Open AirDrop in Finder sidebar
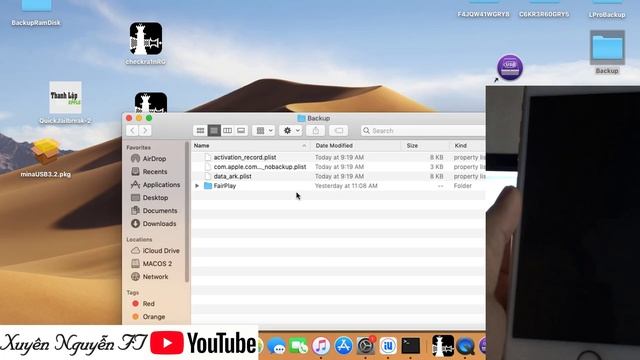Screen dimensions: 640x360 154,159
